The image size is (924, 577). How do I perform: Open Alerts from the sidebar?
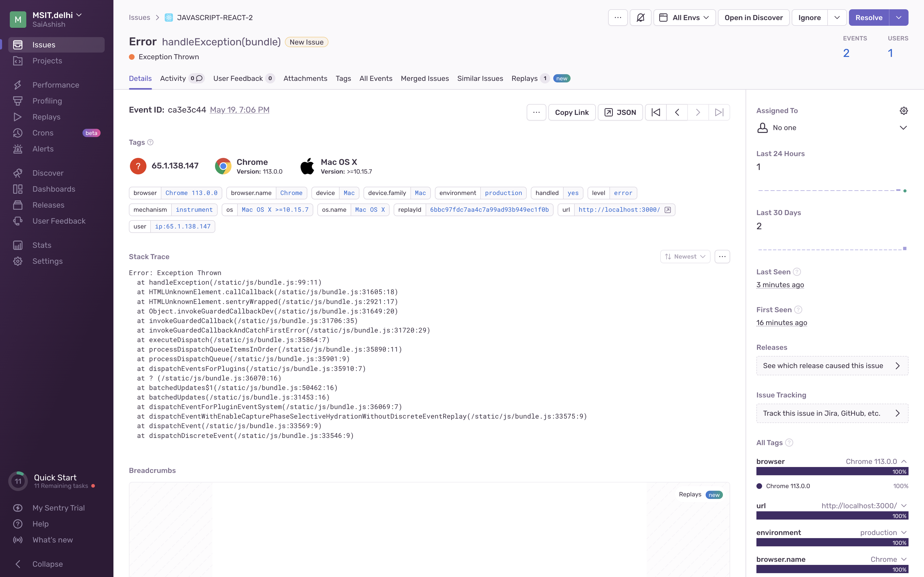click(43, 149)
